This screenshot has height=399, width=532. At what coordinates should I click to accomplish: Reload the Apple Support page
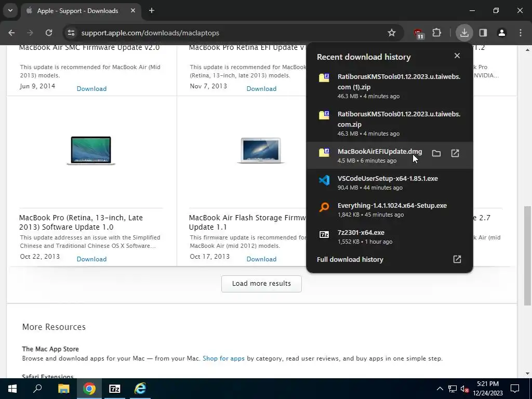49,33
